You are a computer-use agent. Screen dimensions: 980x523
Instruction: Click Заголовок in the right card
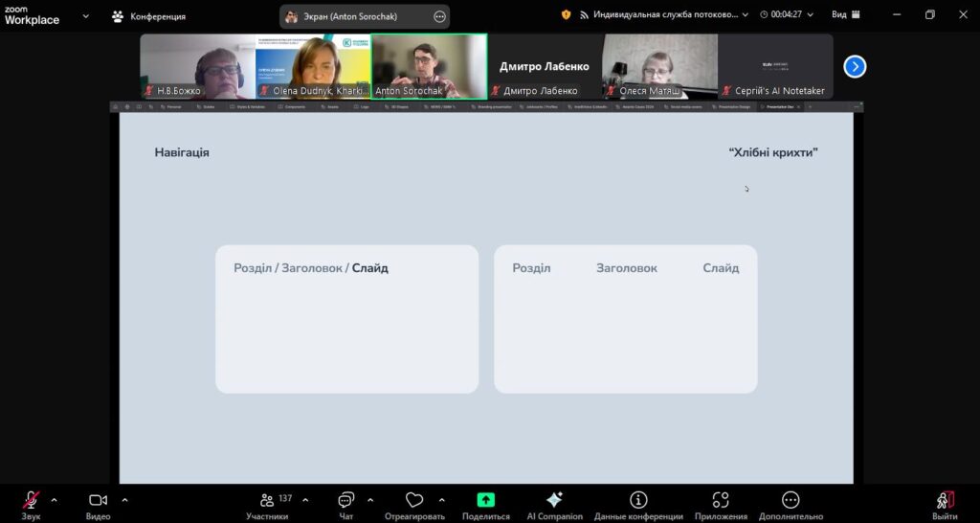coord(626,268)
